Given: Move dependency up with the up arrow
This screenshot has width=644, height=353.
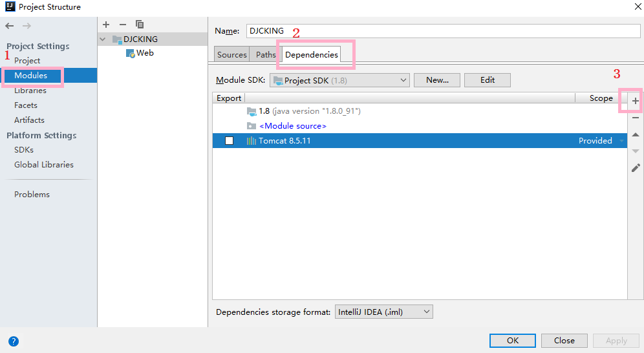Looking at the screenshot, I should [636, 134].
